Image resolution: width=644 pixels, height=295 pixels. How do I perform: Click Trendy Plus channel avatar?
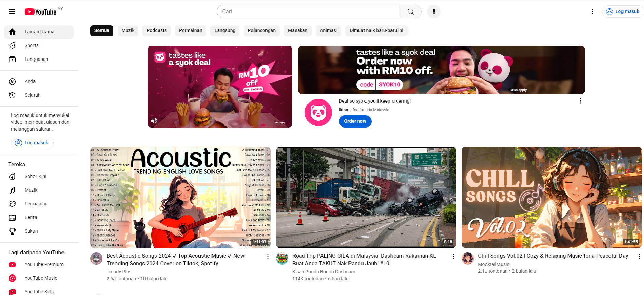96,258
